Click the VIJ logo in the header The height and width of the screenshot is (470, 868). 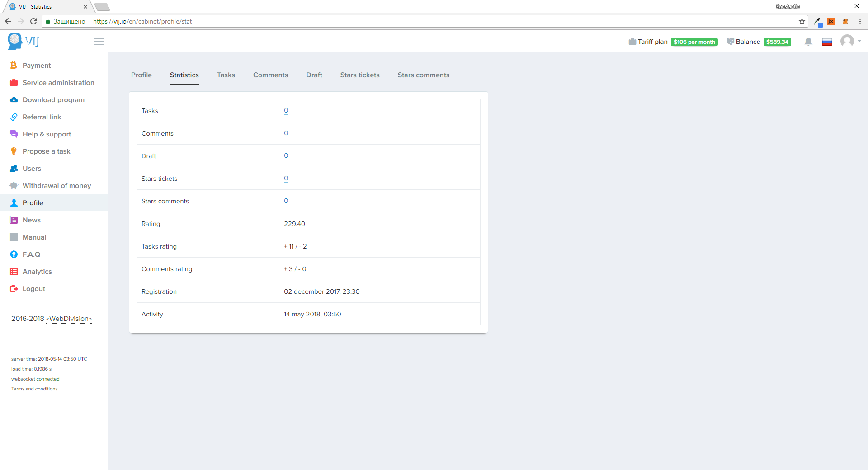24,41
